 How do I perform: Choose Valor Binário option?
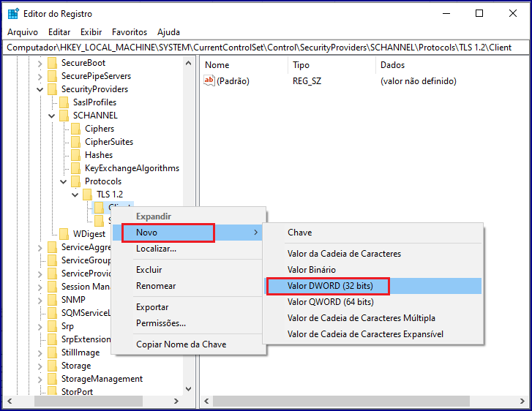pos(372,270)
